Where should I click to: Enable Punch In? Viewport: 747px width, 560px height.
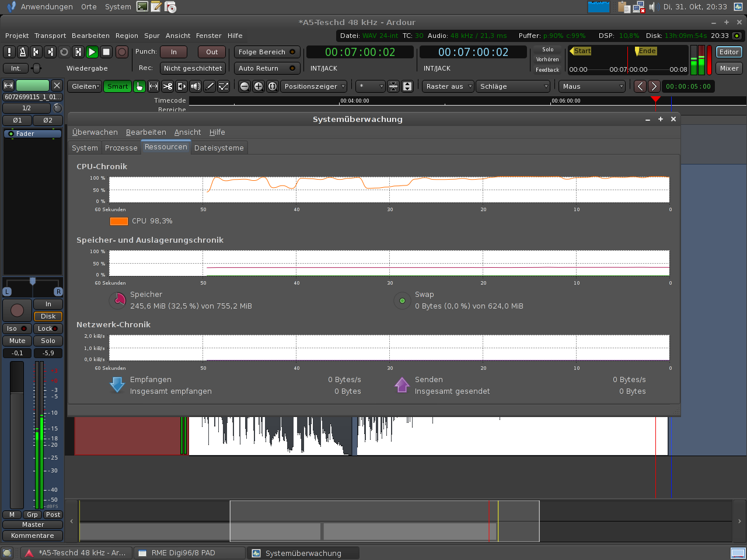point(174,52)
